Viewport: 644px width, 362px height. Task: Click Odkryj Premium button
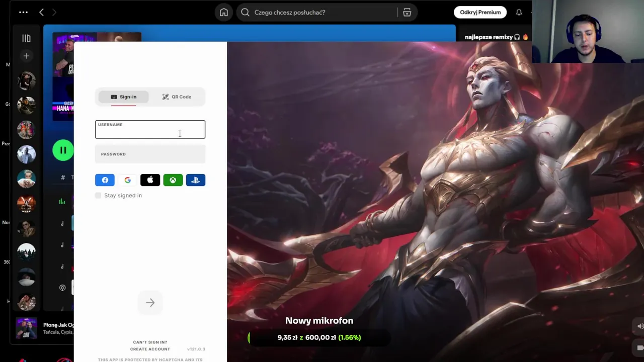pyautogui.click(x=480, y=12)
